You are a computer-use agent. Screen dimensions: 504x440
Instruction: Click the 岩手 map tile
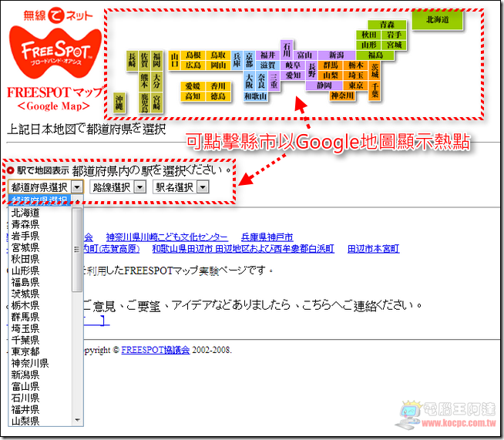[x=394, y=35]
